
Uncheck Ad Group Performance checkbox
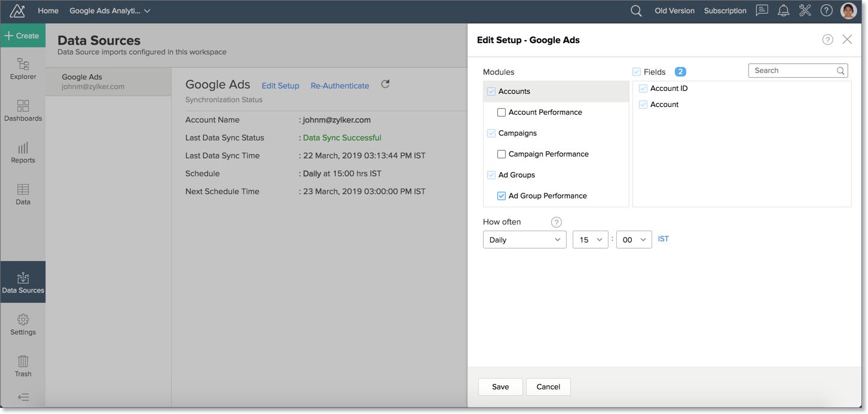pos(502,196)
